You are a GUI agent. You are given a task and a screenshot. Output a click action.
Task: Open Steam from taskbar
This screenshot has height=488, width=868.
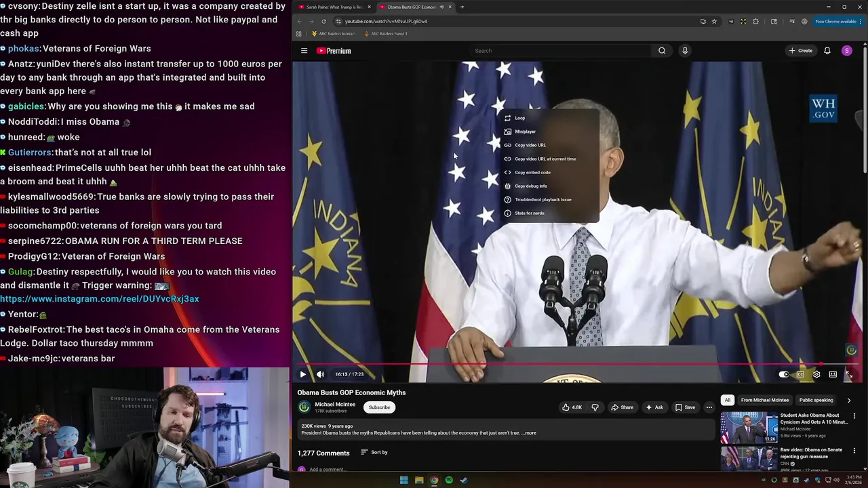coord(464,480)
